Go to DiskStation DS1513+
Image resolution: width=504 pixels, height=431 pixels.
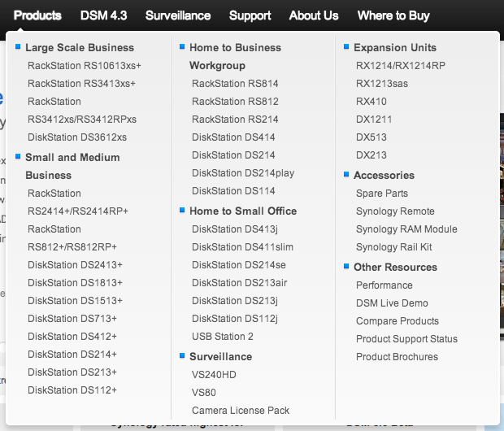click(x=75, y=300)
